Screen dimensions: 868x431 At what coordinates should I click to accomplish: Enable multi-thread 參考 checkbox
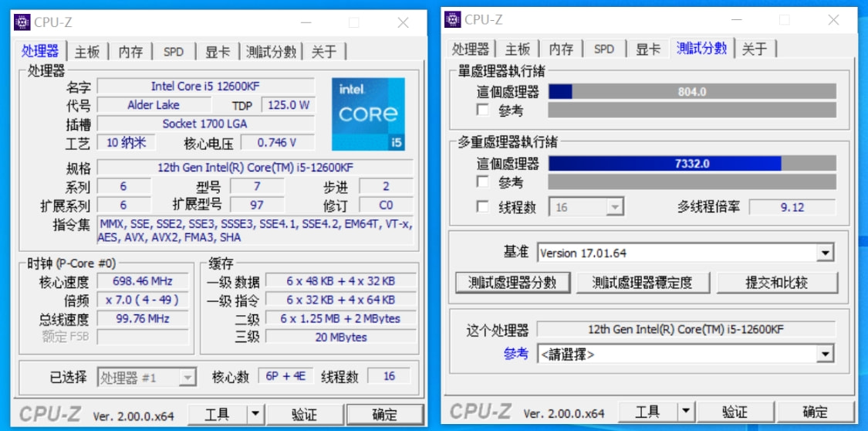coord(483,182)
